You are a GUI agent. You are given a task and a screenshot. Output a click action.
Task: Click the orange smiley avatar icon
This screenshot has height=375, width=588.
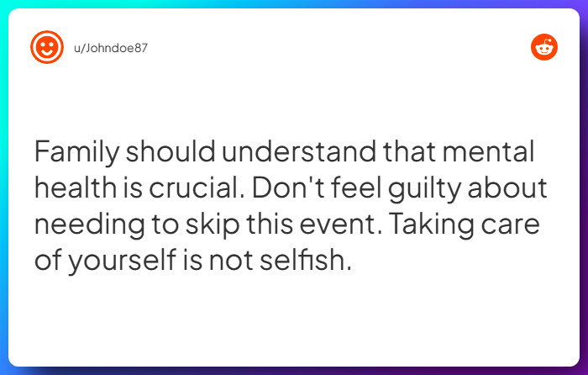[47, 47]
